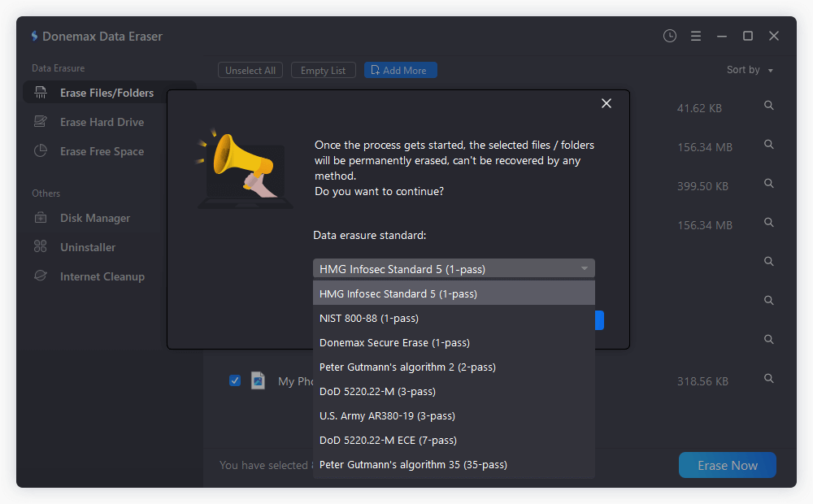Click the Uninstaller sidebar icon
Image resolution: width=813 pixels, height=504 pixels.
pos(41,247)
